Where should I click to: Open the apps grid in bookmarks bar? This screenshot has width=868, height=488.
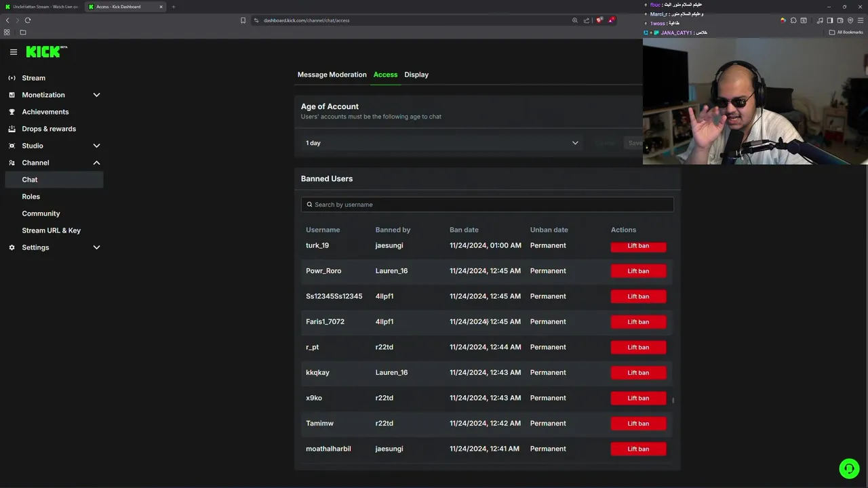click(x=7, y=33)
